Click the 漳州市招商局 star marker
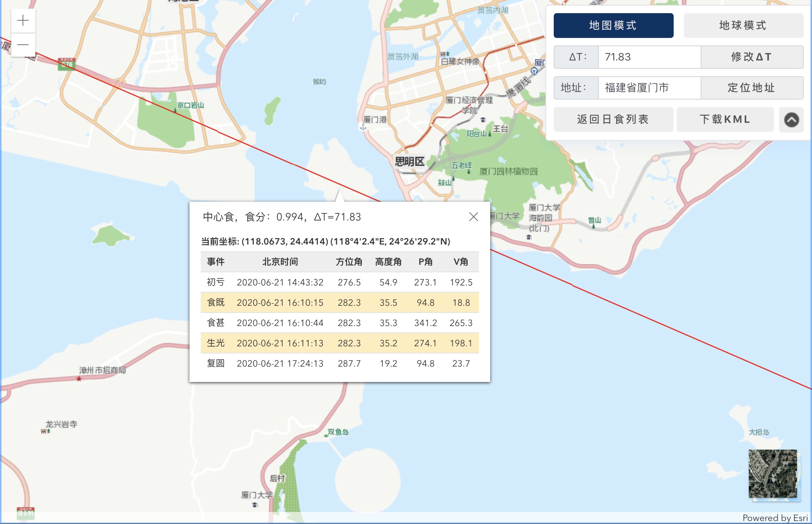This screenshot has width=812, height=524. pos(79,379)
